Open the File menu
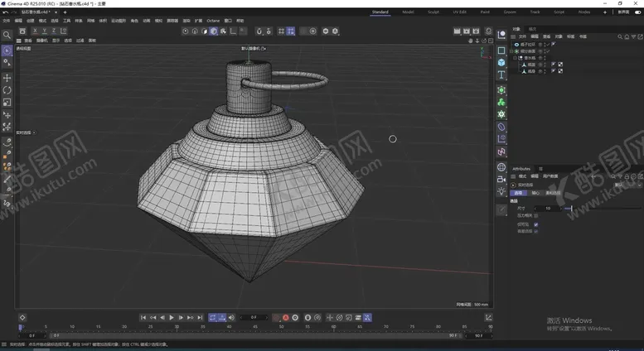The height and width of the screenshot is (351, 644). (6, 21)
